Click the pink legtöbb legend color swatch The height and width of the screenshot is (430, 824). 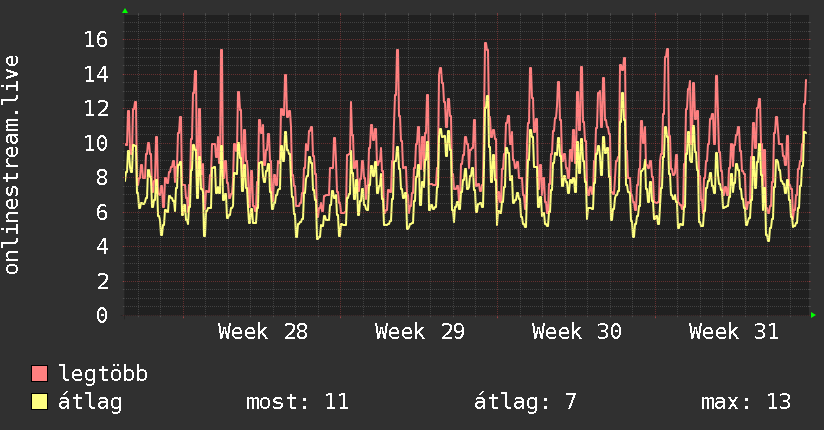pos(39,374)
